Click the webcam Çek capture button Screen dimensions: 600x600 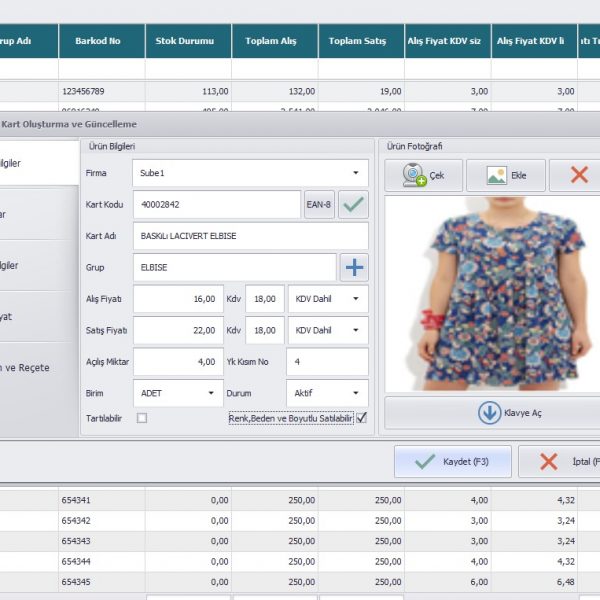[x=424, y=175]
